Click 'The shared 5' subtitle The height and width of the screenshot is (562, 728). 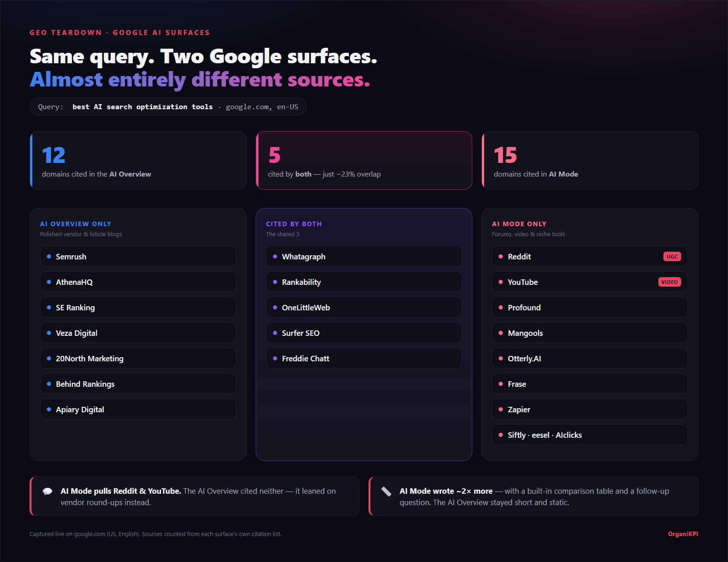tap(283, 234)
